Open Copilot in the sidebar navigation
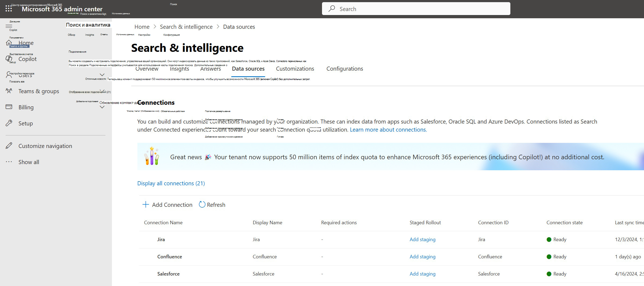This screenshot has height=286, width=644. (x=27, y=59)
